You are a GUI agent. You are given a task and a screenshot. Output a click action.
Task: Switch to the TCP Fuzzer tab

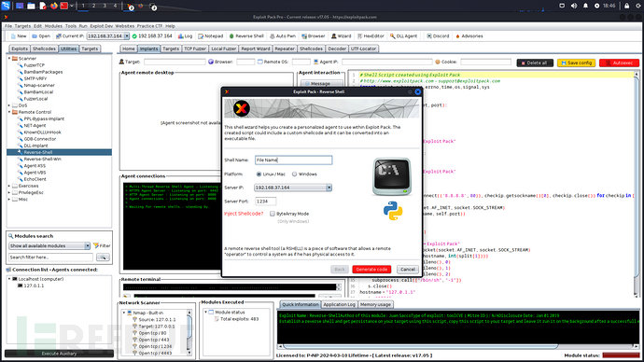(195, 49)
